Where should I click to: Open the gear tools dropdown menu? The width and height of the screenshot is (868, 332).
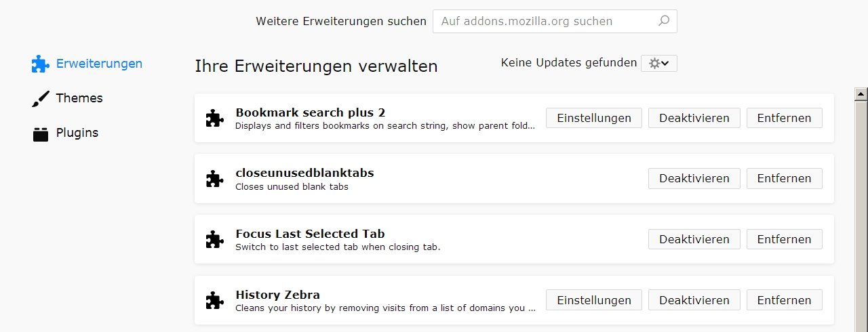pos(658,63)
